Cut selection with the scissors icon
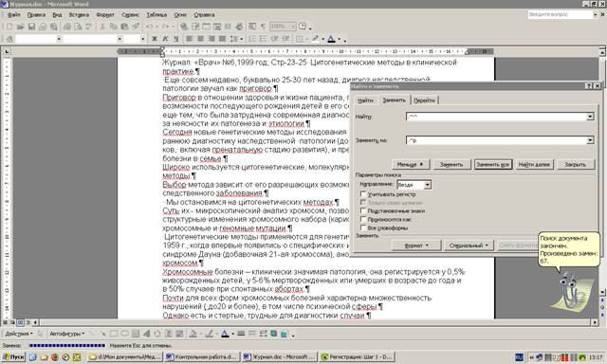 [102, 27]
